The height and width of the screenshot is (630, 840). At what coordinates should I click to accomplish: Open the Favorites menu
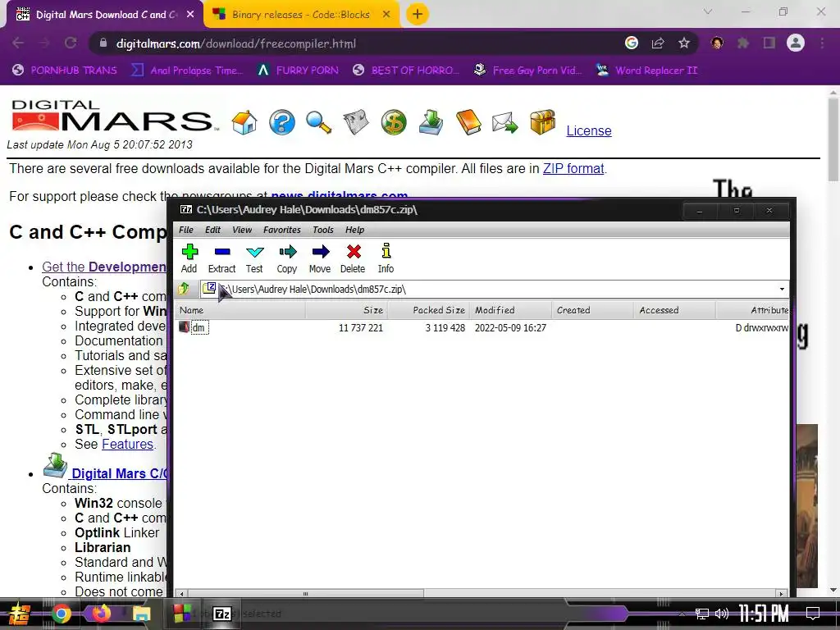282,230
